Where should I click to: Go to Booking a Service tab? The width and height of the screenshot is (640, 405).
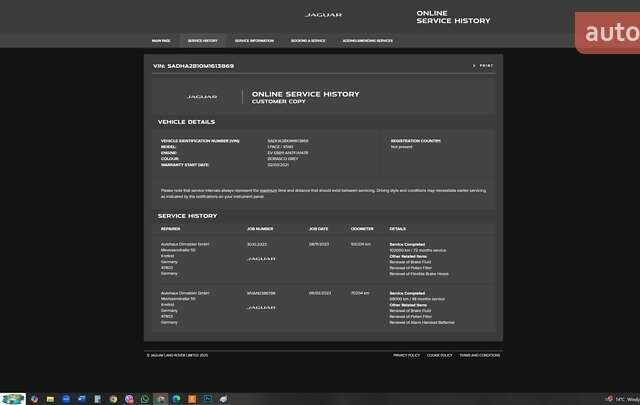(308, 41)
